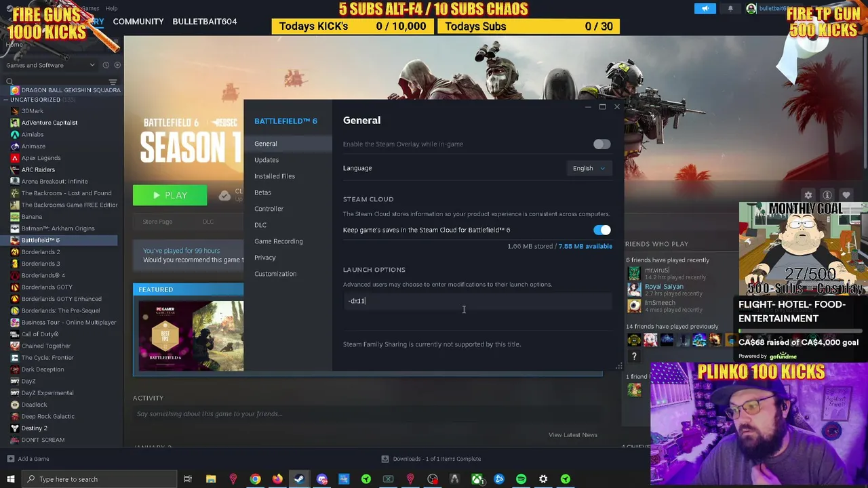
Task: Select Deep Rock Galactic in the library
Action: pyautogui.click(x=48, y=416)
